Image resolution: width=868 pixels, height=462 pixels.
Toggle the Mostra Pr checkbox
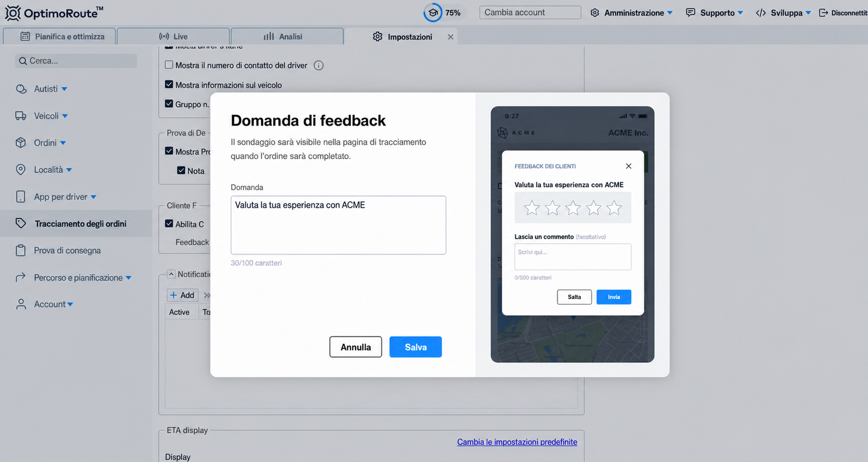(x=169, y=151)
